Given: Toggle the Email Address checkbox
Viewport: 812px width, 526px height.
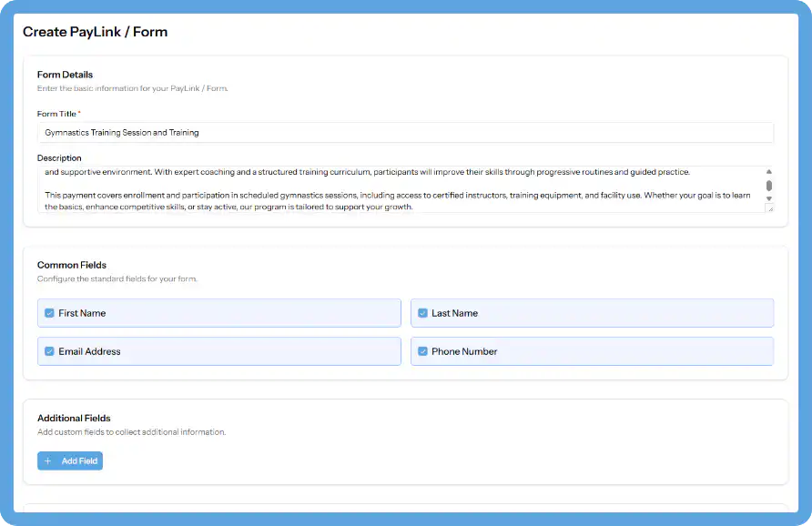Looking at the screenshot, I should (x=49, y=351).
